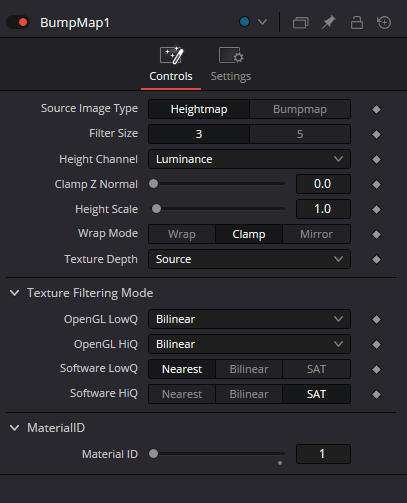Screen dimensions: 407x503
Task: Open the Texture Depth dropdown
Action: click(x=249, y=259)
